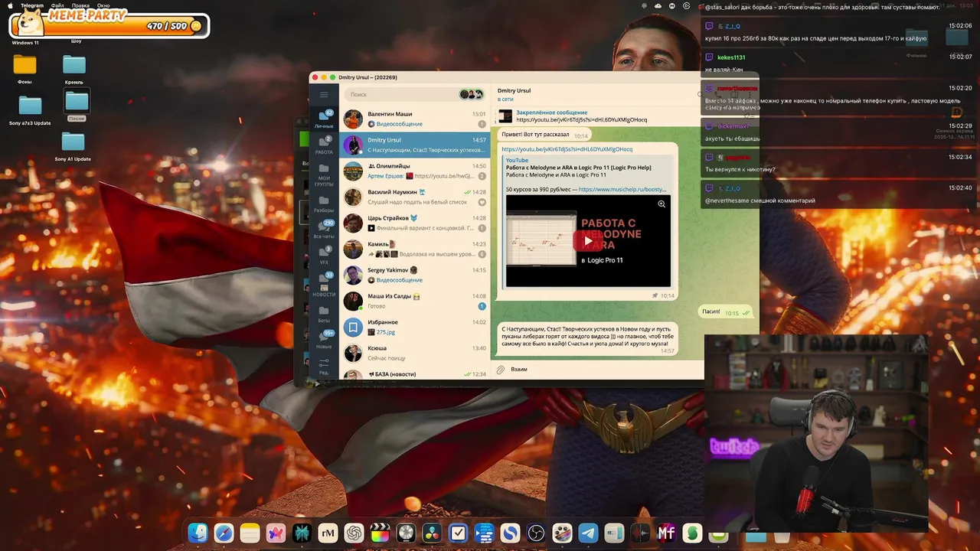Image resolution: width=980 pixels, height=551 pixels.
Task: Open the Избранное saved messages chat
Action: click(415, 327)
